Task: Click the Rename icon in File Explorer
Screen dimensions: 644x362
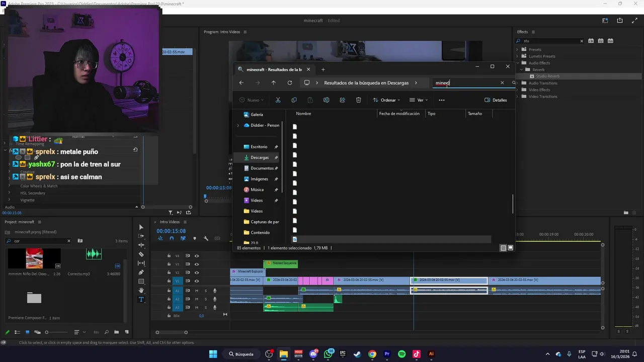Action: (x=326, y=100)
